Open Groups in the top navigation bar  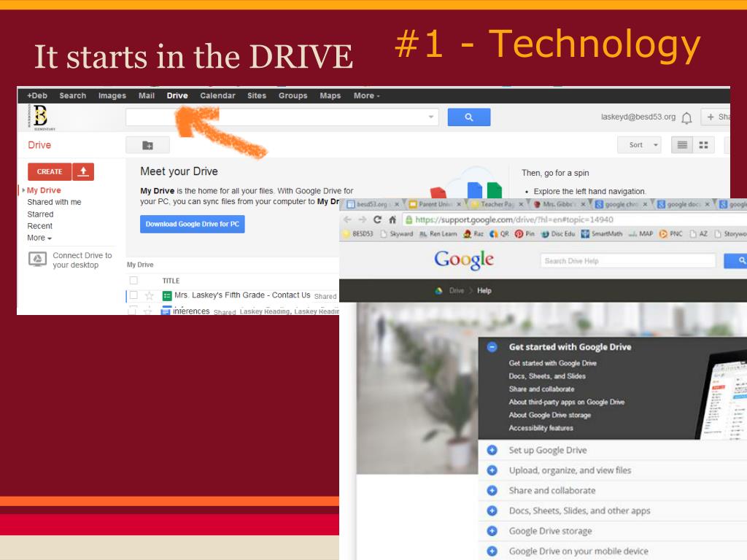tap(293, 96)
